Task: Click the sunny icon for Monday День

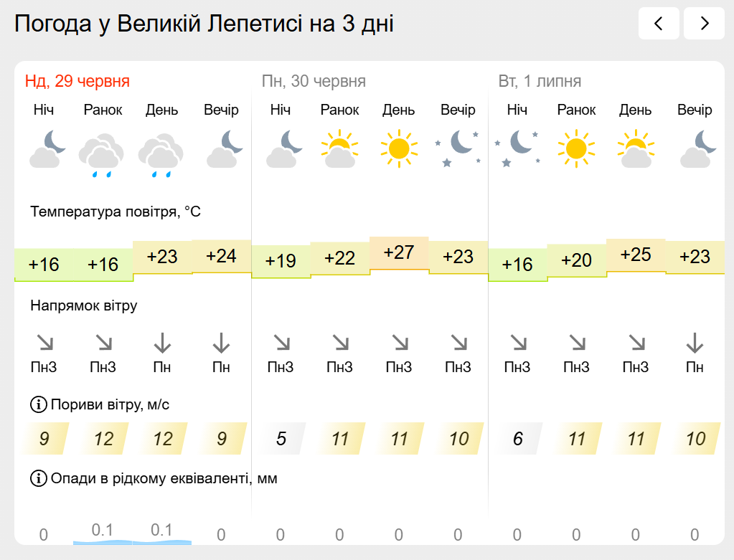Action: (399, 148)
